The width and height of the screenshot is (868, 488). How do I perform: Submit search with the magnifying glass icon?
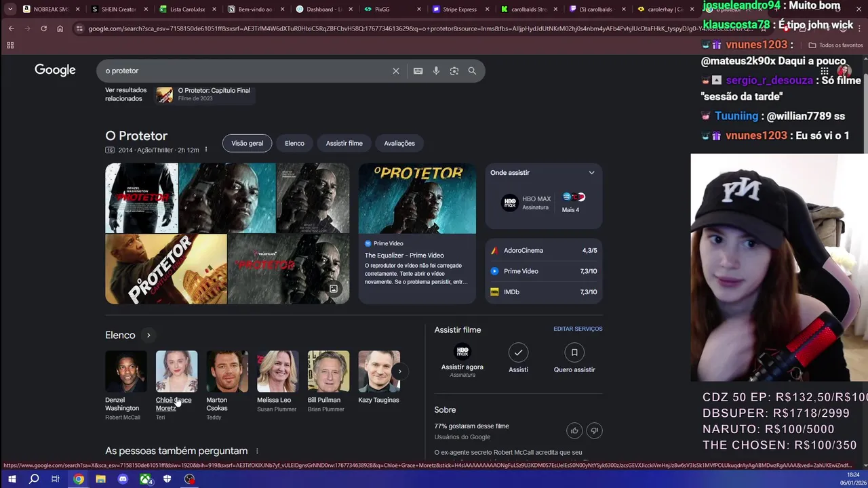tap(472, 71)
